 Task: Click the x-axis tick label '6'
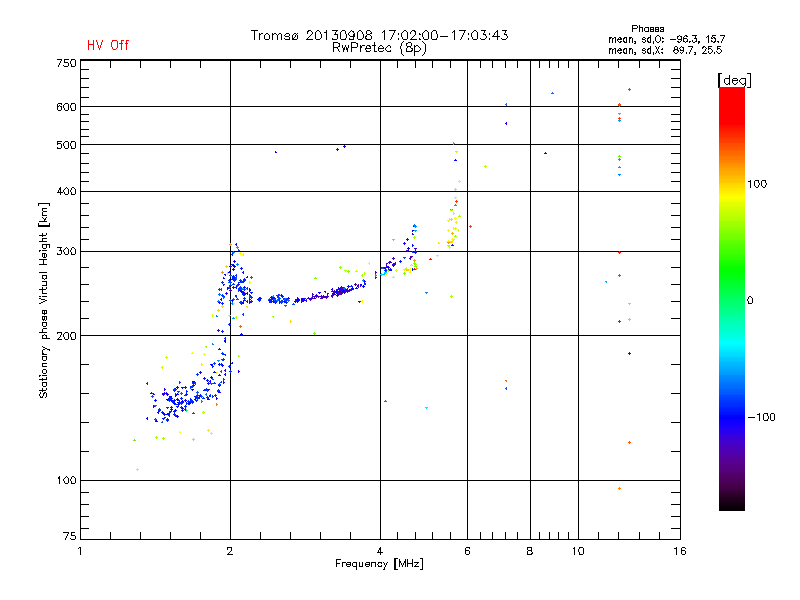467,551
